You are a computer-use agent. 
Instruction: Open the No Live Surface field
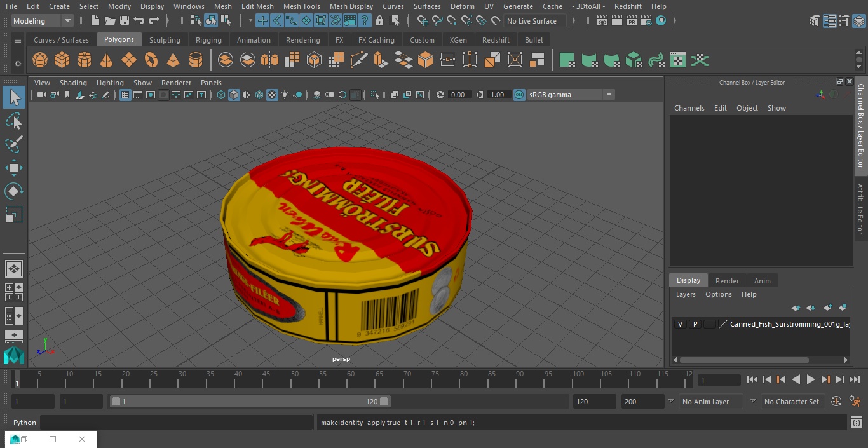(535, 21)
